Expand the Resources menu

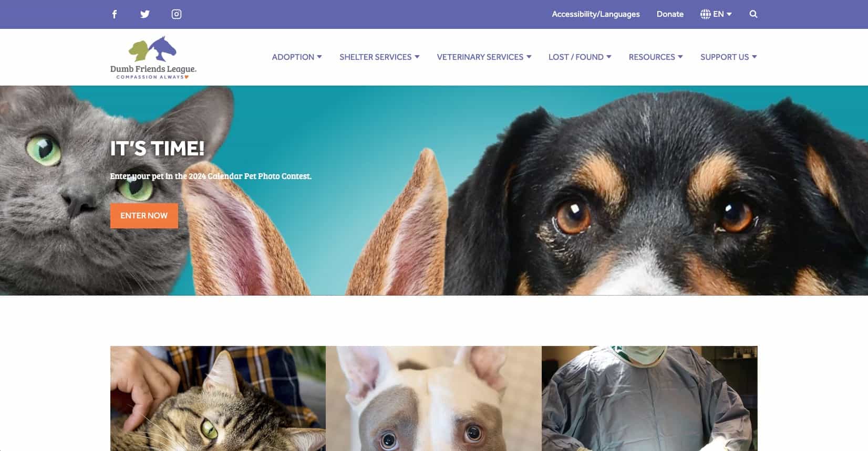tap(656, 57)
